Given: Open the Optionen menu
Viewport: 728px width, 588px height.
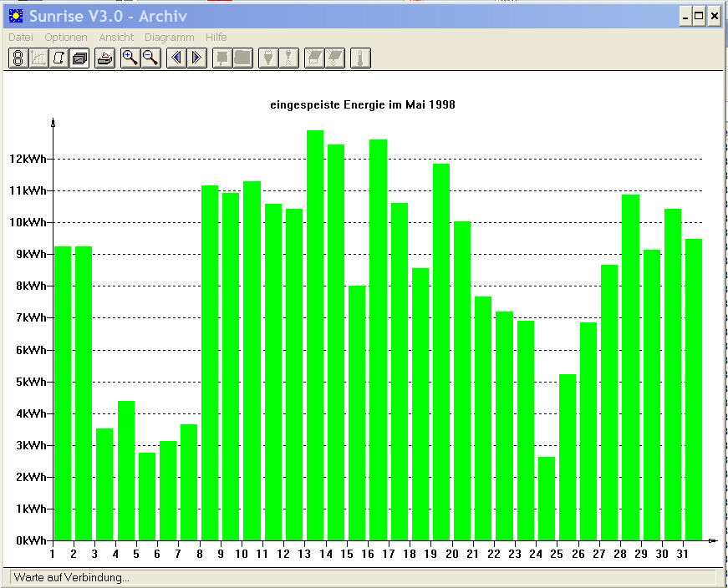Looking at the screenshot, I should point(66,37).
